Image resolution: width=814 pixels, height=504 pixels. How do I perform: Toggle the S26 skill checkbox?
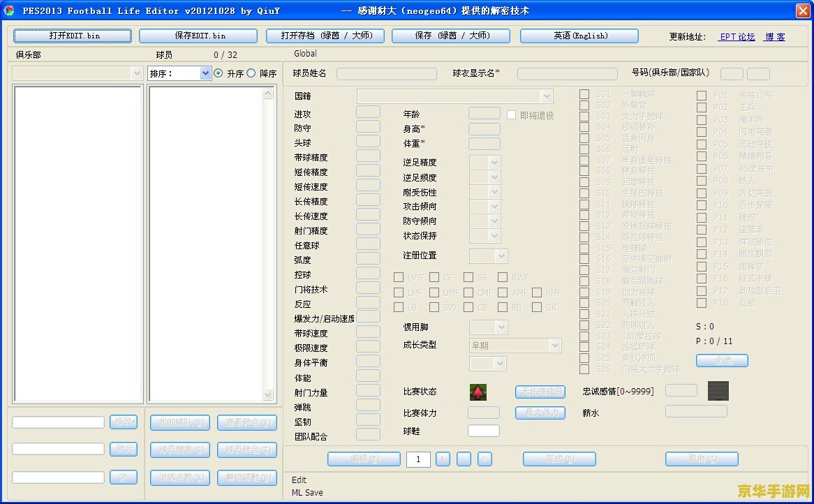coord(584,369)
